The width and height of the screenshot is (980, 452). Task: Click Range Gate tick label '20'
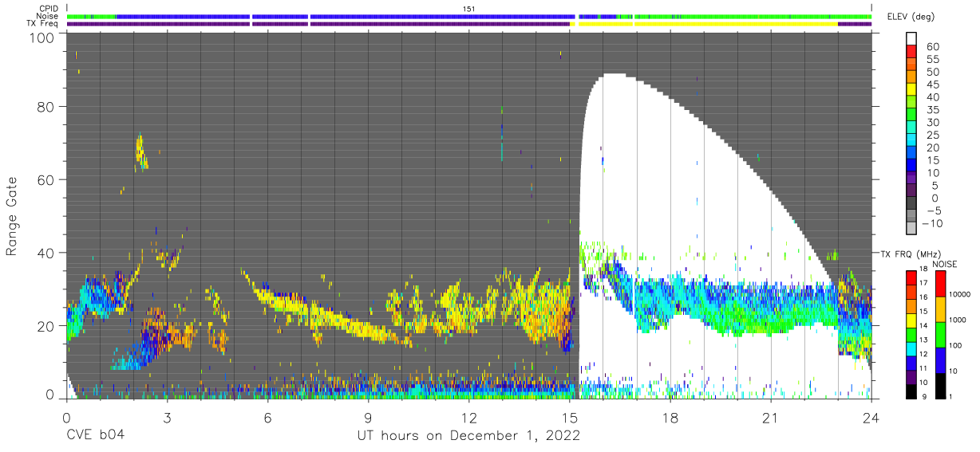(x=45, y=324)
